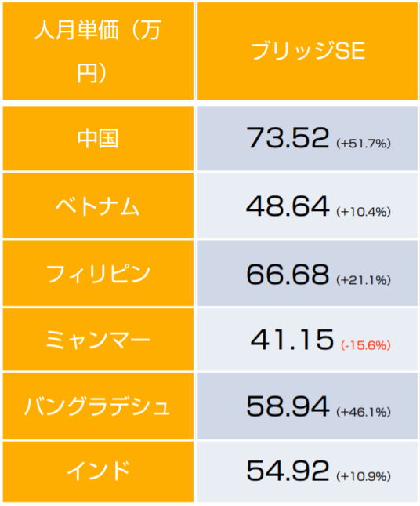Select the バングラデシュ row label
This screenshot has width=420, height=506.
tap(98, 406)
